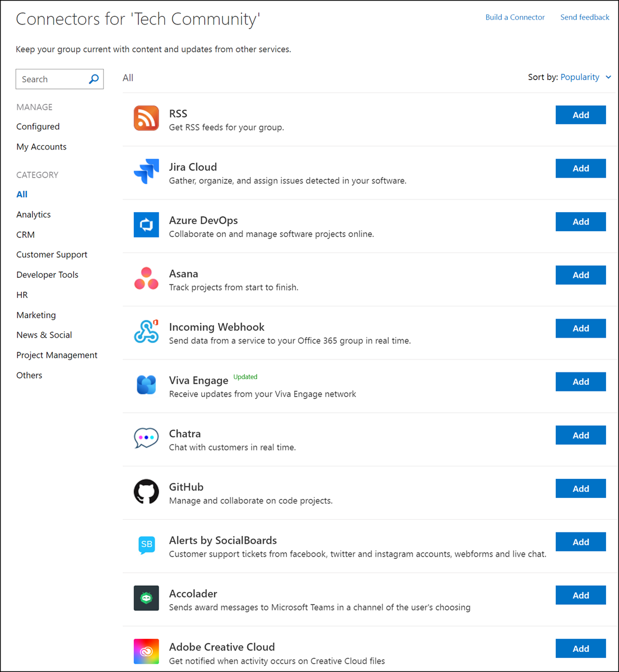Click Send feedback
This screenshot has width=619, height=672.
(x=585, y=17)
